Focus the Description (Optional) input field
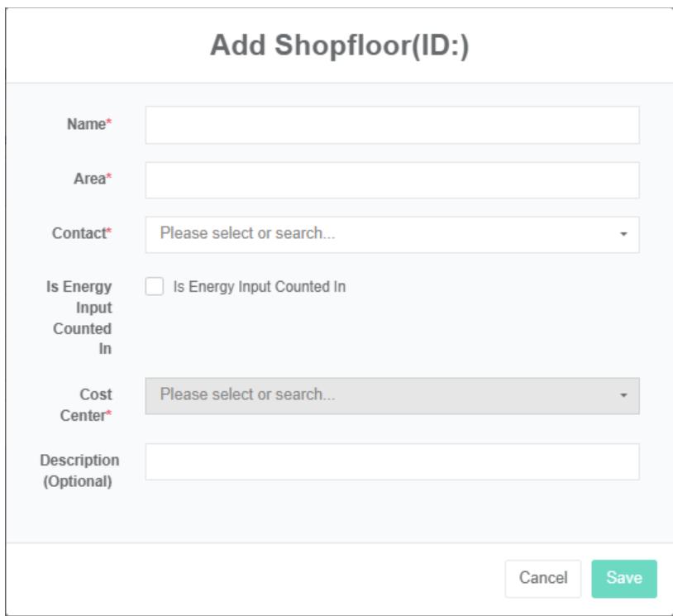 (392, 461)
